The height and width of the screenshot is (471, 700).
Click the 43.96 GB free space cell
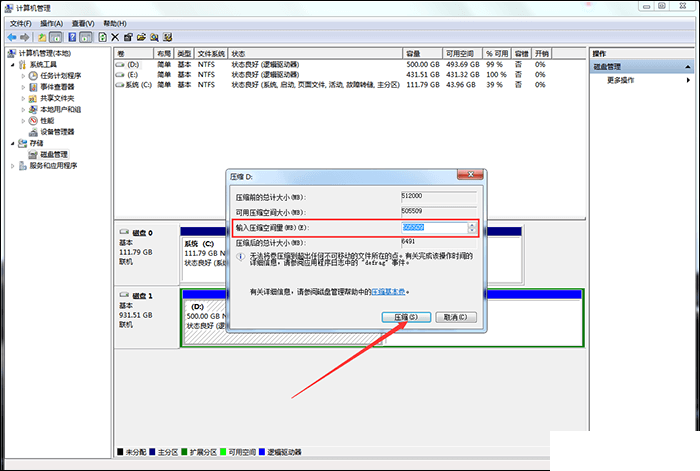[461, 85]
